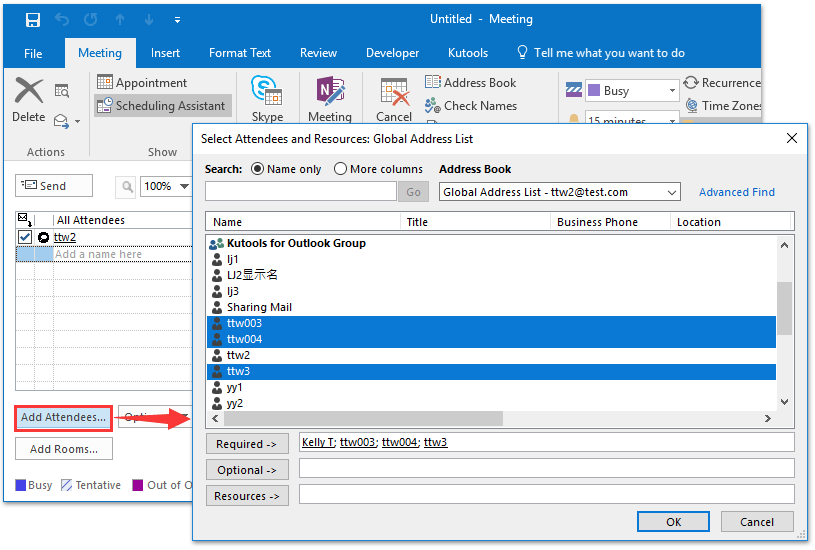Image resolution: width=815 pixels, height=550 pixels.
Task: Select the More columns radio button
Action: pos(340,169)
